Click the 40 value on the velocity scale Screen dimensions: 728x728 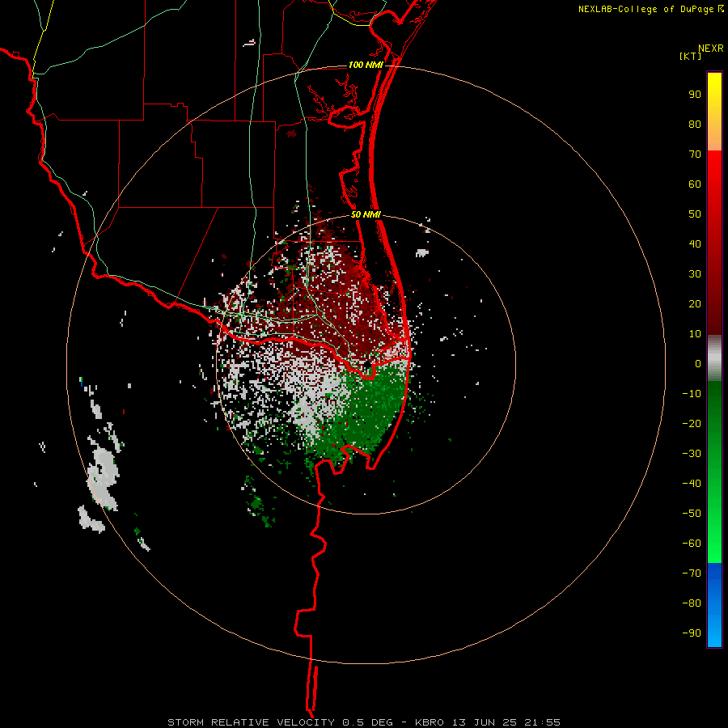695,244
